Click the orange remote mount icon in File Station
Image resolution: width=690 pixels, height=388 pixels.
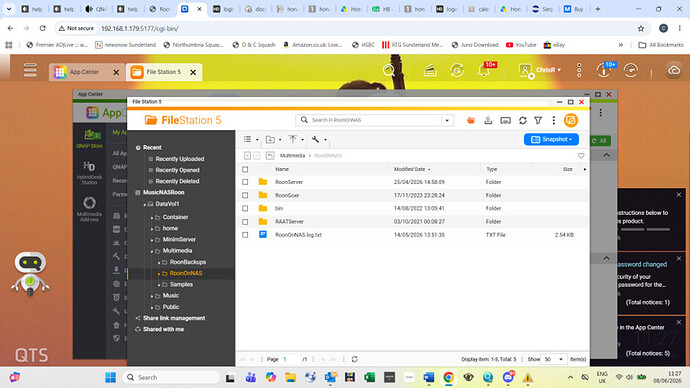pyautogui.click(x=471, y=120)
